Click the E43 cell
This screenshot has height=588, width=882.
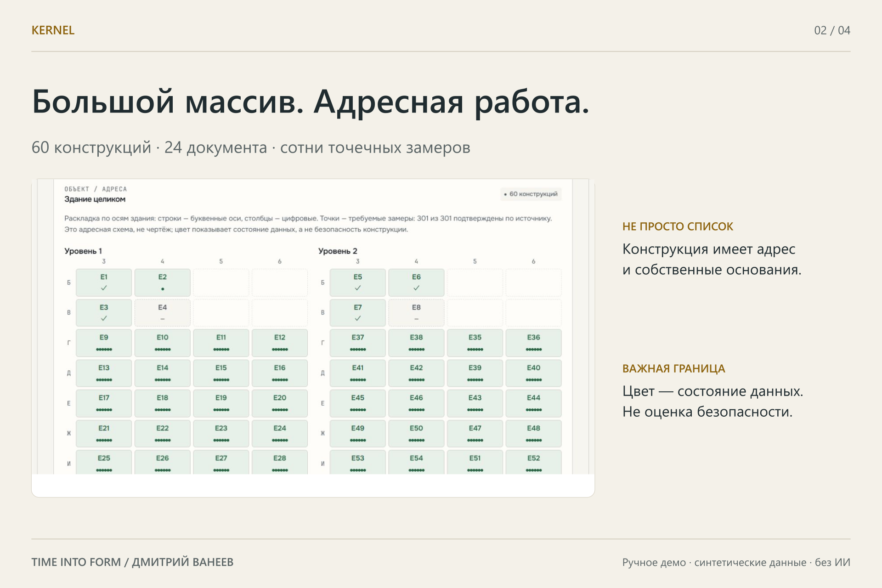(x=475, y=403)
